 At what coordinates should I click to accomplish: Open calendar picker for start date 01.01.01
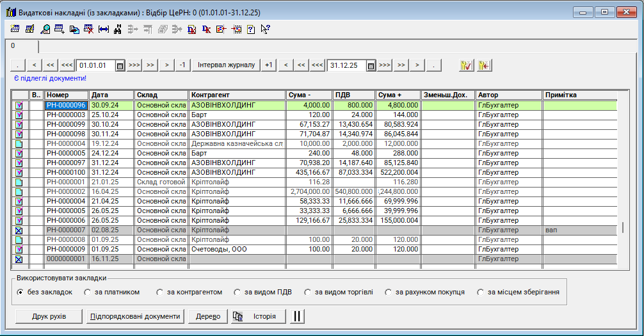(x=120, y=65)
